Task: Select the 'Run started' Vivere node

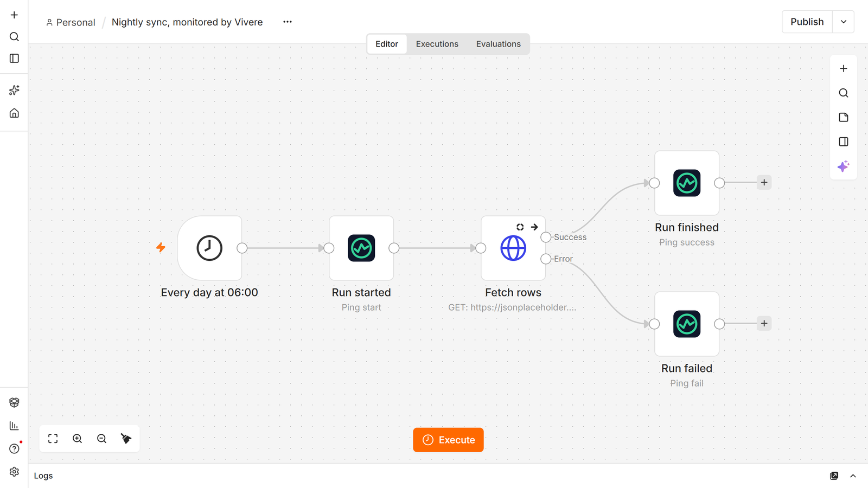Action: click(361, 248)
